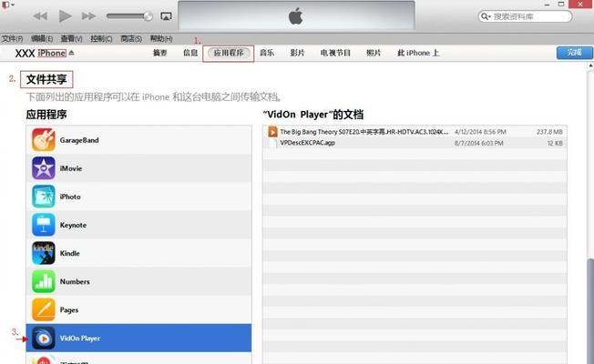Switch to the 音乐 tab

point(267,53)
